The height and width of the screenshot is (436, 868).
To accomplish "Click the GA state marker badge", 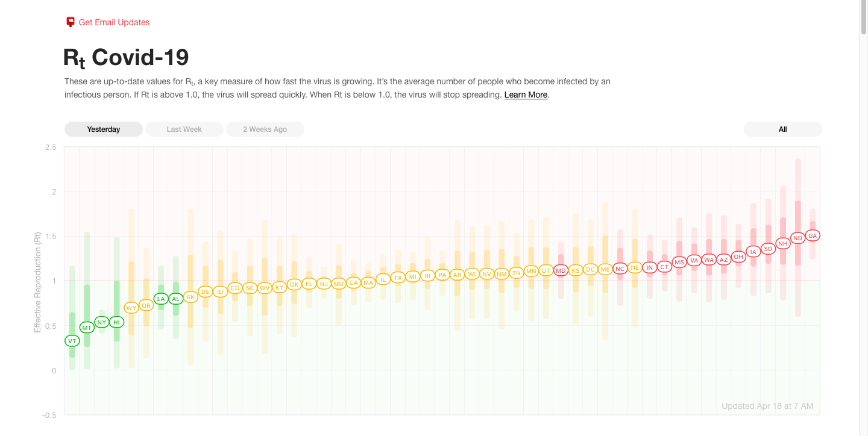I will pos(813,235).
